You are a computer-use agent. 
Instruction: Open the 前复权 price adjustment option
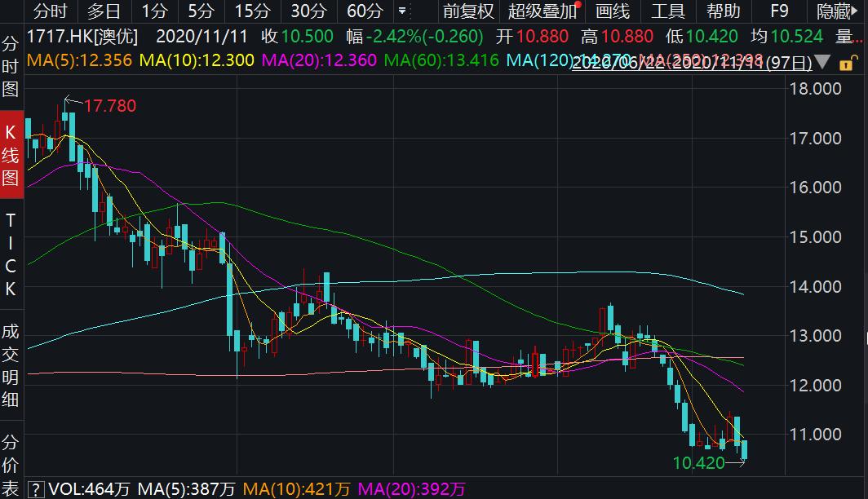click(468, 11)
